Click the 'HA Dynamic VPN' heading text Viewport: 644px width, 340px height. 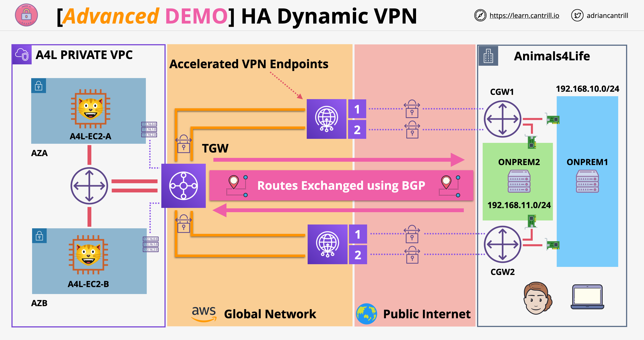tap(329, 16)
